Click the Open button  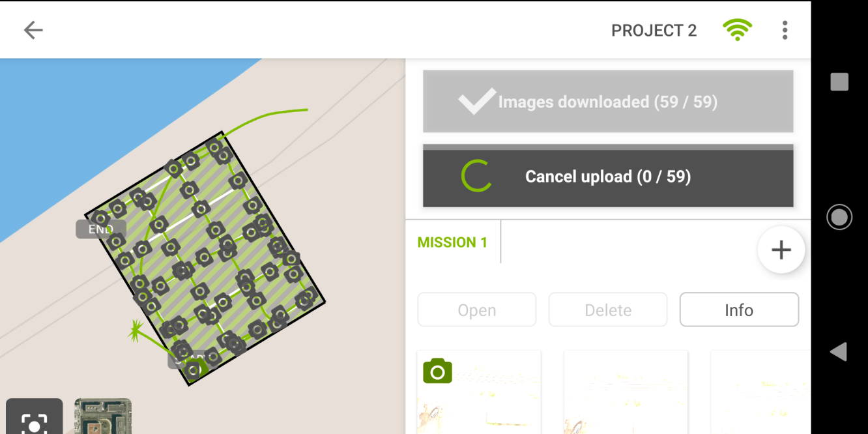click(x=477, y=310)
